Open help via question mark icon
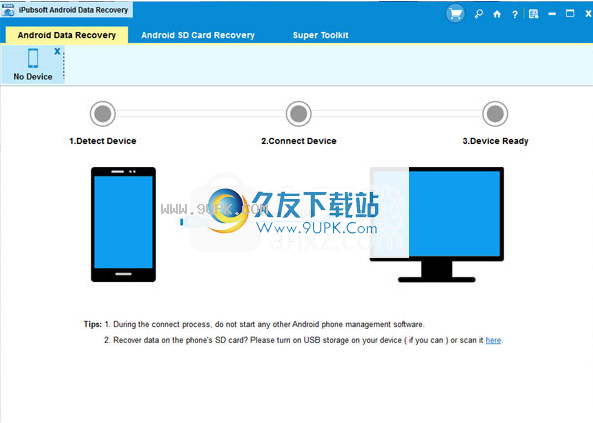593x423 pixels. point(514,14)
